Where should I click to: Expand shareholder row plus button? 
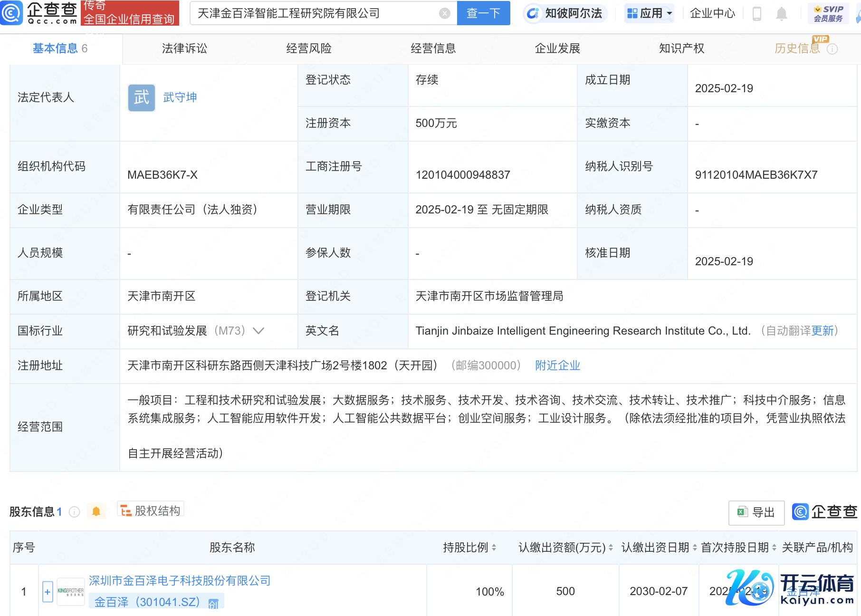(x=48, y=592)
